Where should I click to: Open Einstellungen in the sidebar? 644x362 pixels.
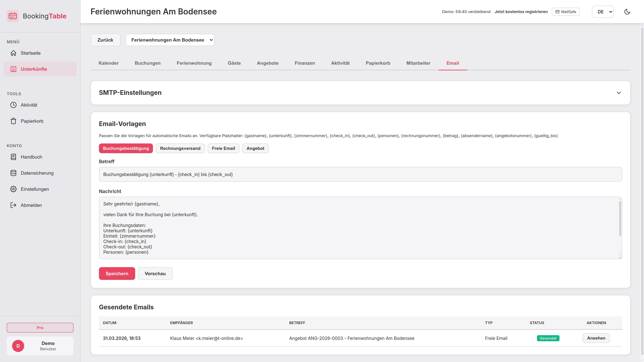tap(40, 189)
